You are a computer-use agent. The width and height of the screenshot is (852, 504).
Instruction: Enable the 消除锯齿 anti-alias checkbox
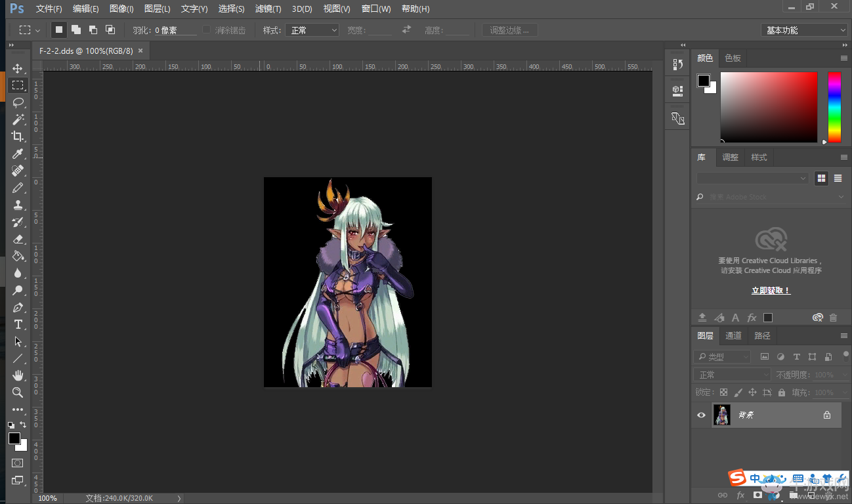(207, 30)
